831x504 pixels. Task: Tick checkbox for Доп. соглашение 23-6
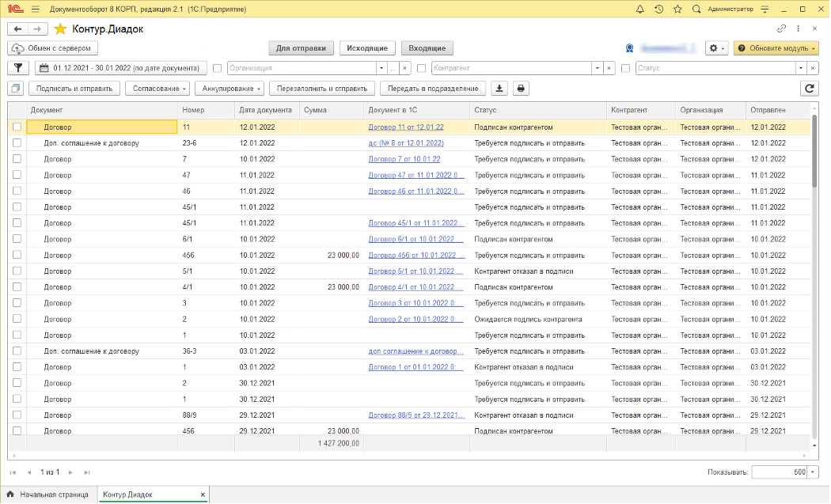[x=17, y=143]
